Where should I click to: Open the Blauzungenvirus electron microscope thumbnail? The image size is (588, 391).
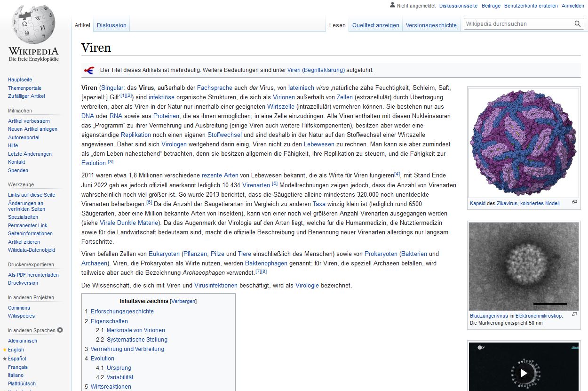point(524,266)
